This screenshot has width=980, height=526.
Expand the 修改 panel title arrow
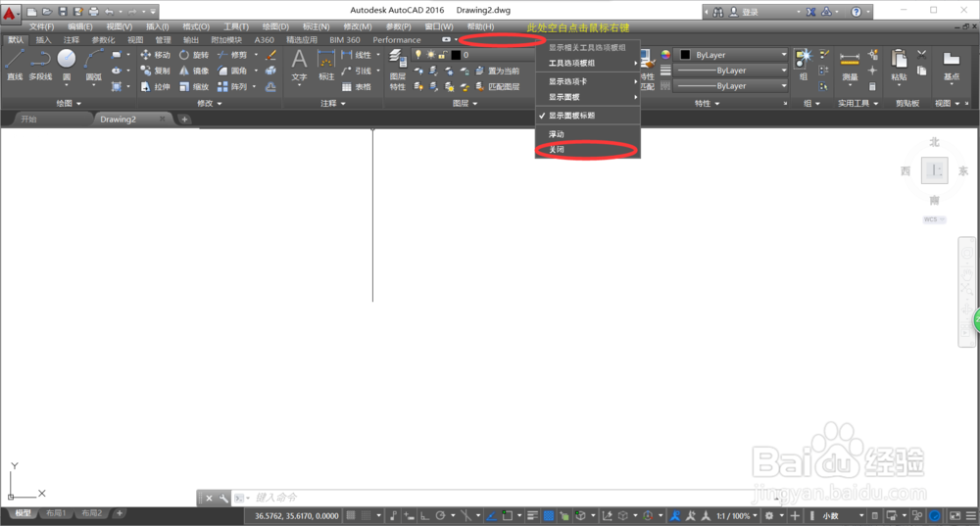click(x=220, y=104)
